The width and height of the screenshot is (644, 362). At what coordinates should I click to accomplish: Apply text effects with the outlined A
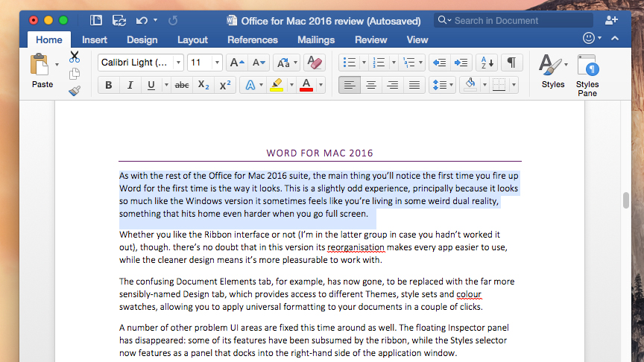(250, 85)
